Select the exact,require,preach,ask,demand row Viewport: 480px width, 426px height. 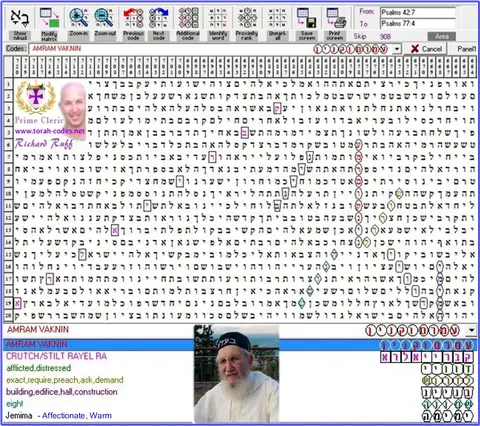240,380
